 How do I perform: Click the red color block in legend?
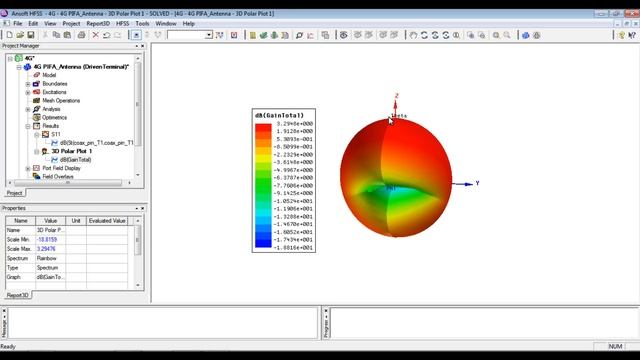point(263,127)
